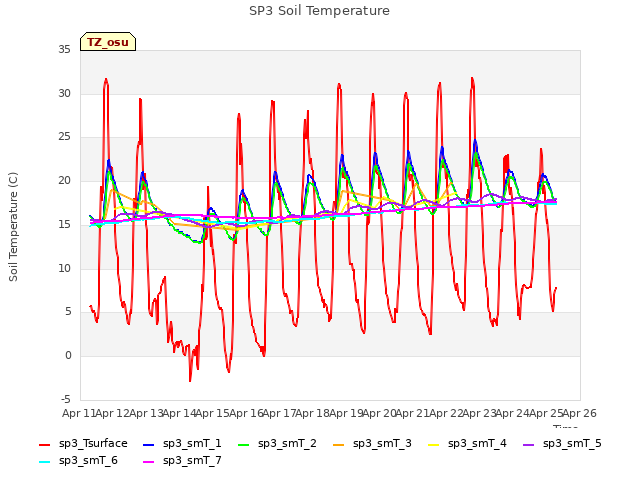The image size is (640, 480).
Task: Toggle the sp3_smT_6 legend entry
Action: point(78,461)
